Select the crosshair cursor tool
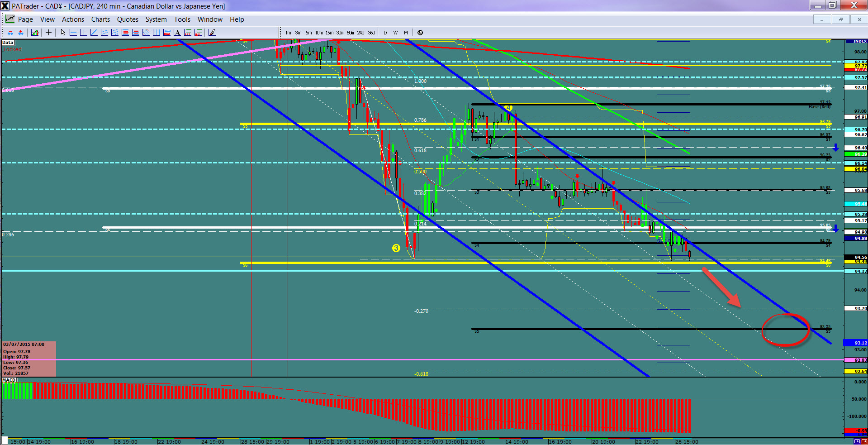868x445 pixels. point(48,32)
